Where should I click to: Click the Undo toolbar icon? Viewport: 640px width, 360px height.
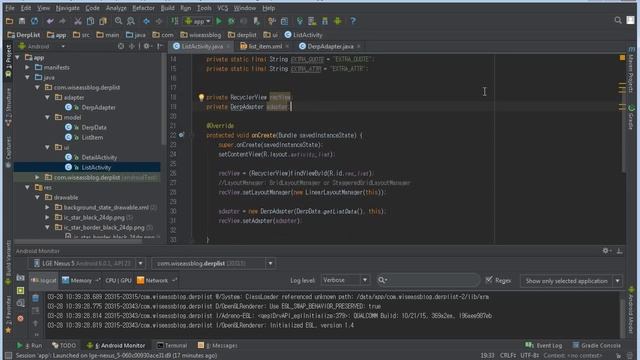50,21
